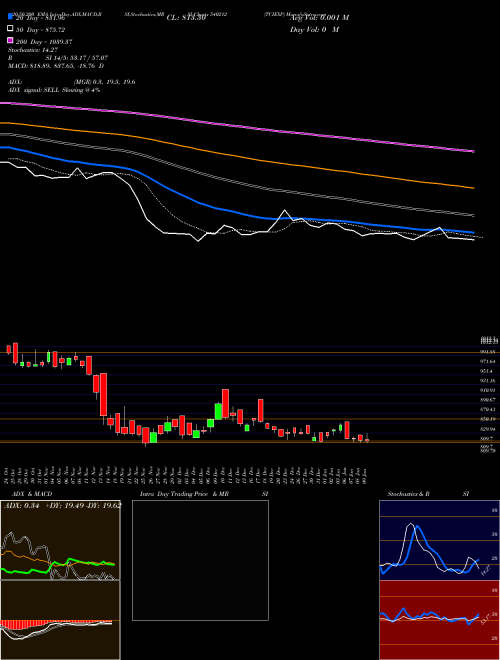Open the red RSI oscillator panel
500x660 pixels.
439,620
